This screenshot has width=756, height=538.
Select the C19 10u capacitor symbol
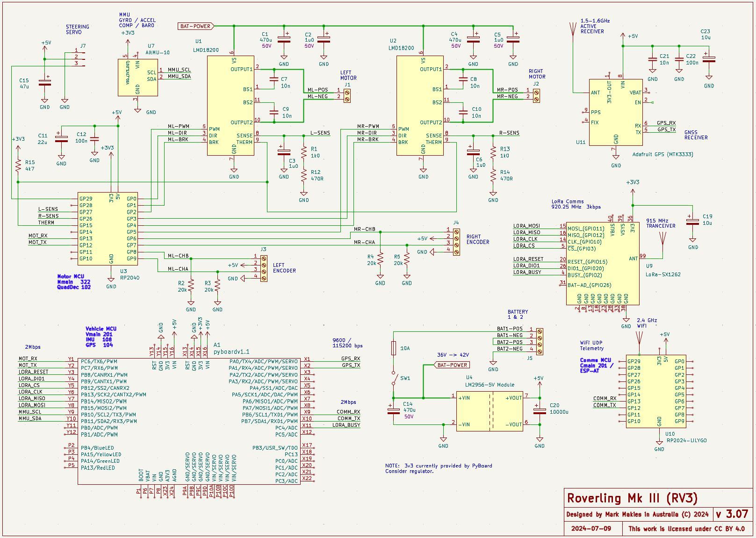tap(693, 221)
